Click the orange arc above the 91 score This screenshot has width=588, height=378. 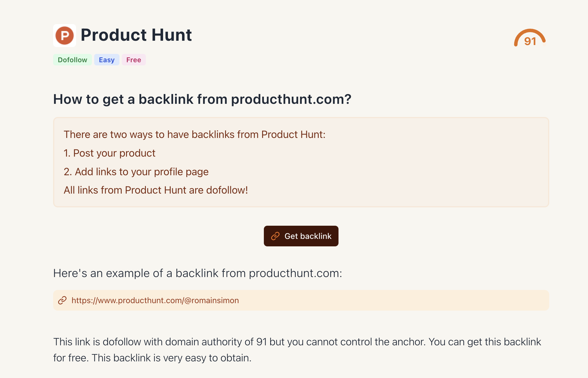(529, 32)
